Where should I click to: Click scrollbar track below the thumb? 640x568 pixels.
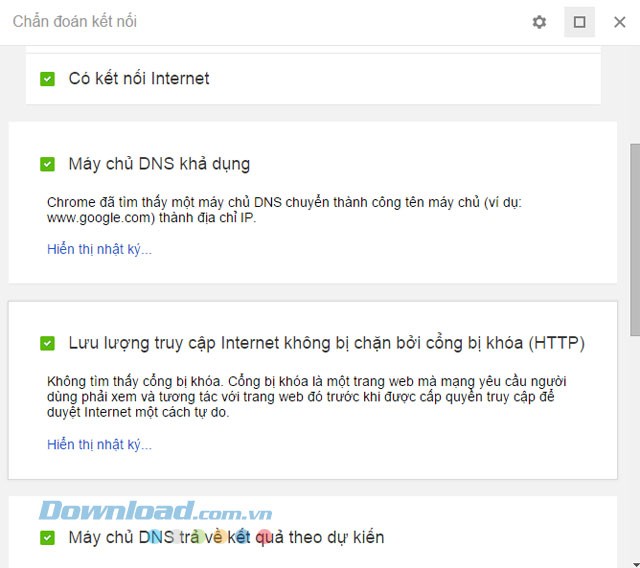coord(635,448)
